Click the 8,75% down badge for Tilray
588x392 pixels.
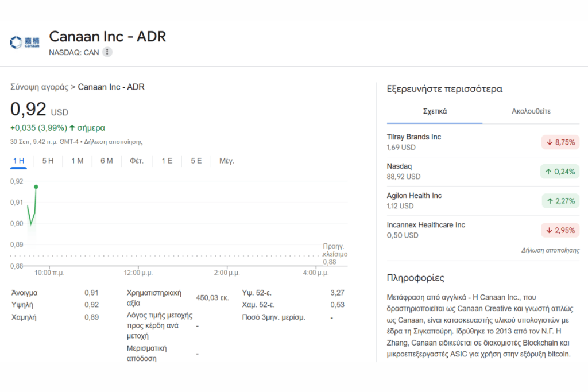pos(560,142)
